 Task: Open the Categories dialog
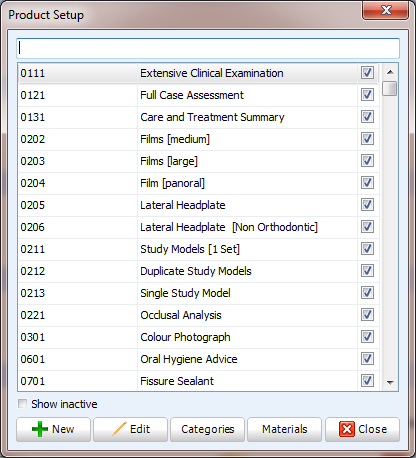[x=207, y=429]
